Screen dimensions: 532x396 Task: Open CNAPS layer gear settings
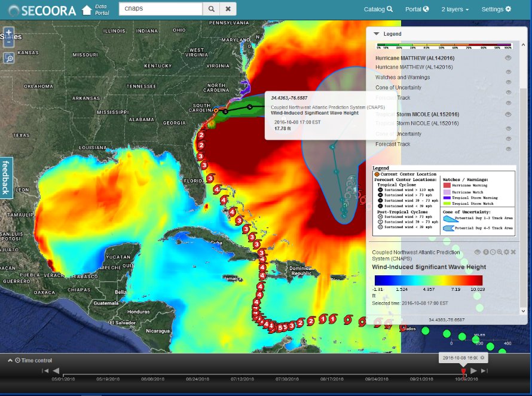tap(506, 252)
